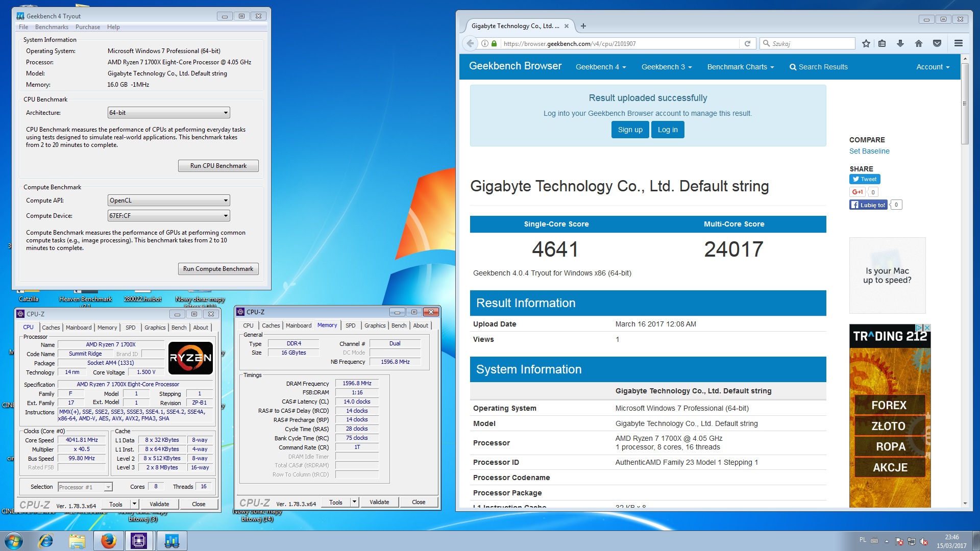The height and width of the screenshot is (551, 980).
Task: Open File menu in Geekbench 4
Action: pyautogui.click(x=23, y=27)
